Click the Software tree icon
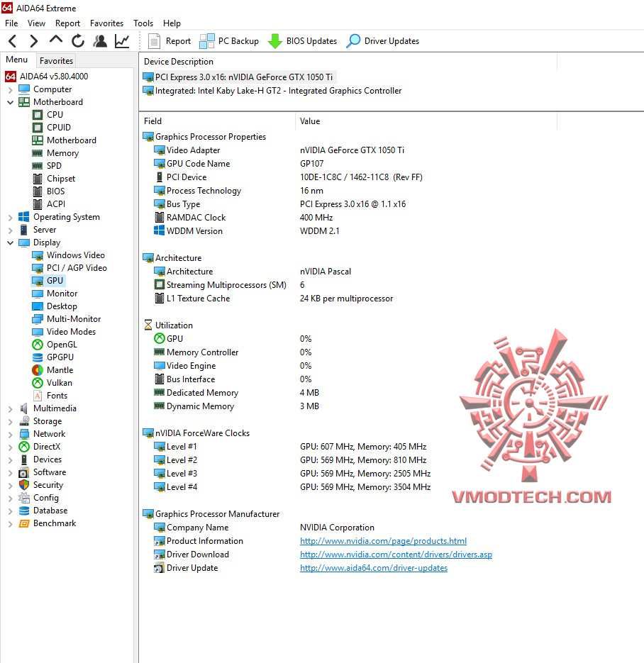 pyautogui.click(x=24, y=472)
